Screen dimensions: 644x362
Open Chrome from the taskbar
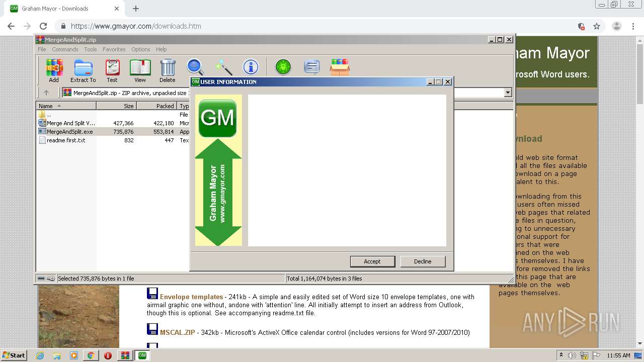[91, 355]
